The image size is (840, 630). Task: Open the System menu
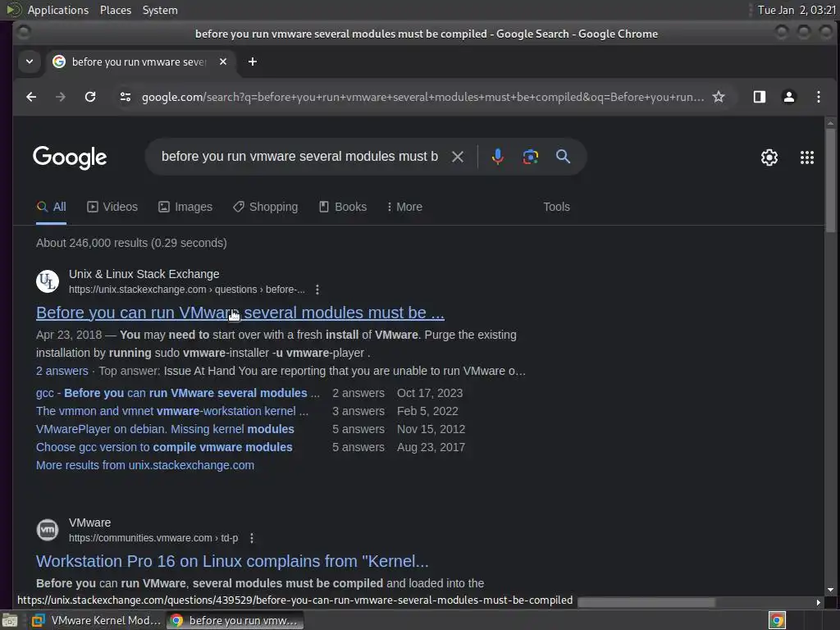[x=160, y=10]
